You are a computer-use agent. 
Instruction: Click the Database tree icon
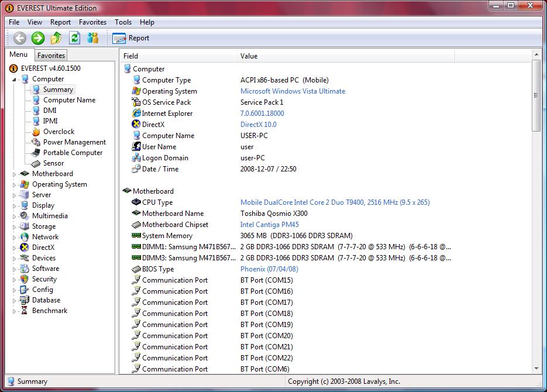[x=25, y=300]
